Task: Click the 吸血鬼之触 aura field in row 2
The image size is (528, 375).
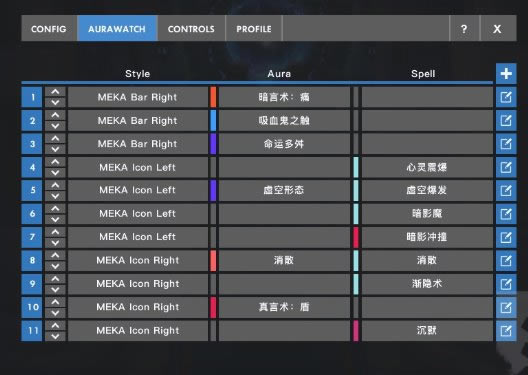Action: 284,121
